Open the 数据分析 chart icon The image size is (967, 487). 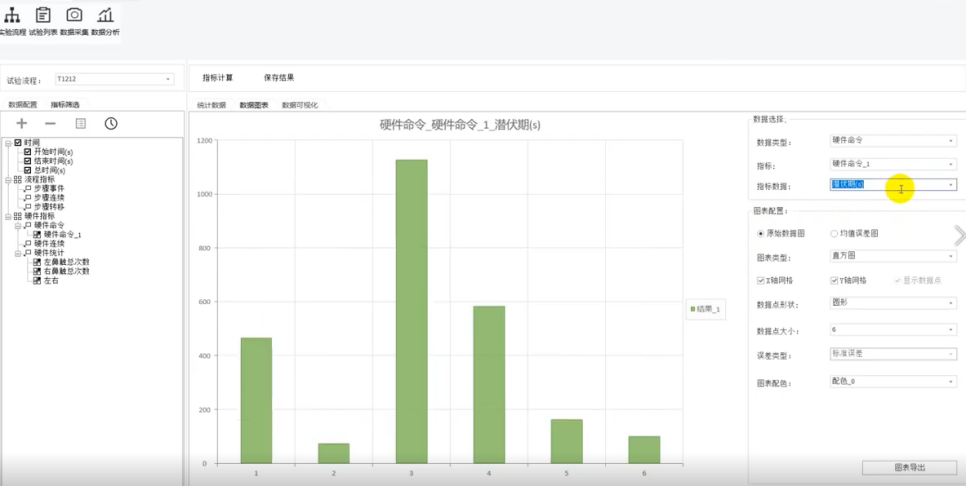pyautogui.click(x=105, y=16)
